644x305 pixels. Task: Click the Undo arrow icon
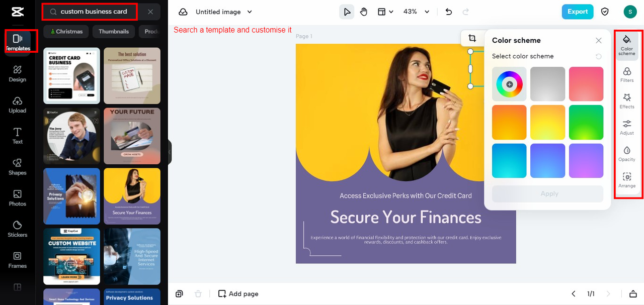click(449, 12)
